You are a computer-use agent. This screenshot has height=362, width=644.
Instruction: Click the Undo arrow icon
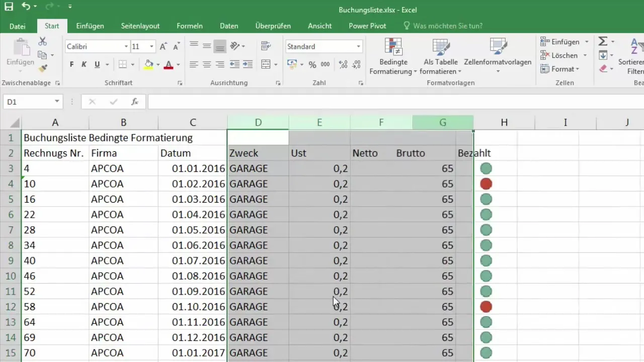26,7
